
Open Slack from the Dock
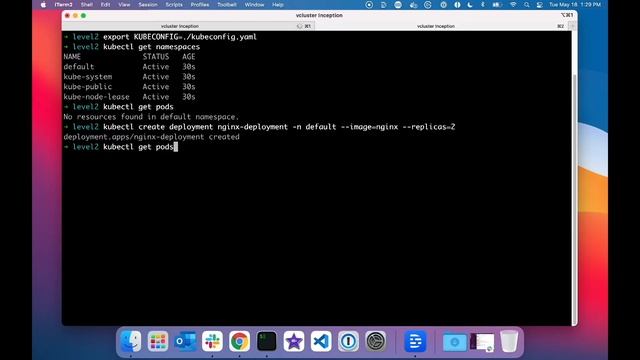pyautogui.click(x=212, y=341)
